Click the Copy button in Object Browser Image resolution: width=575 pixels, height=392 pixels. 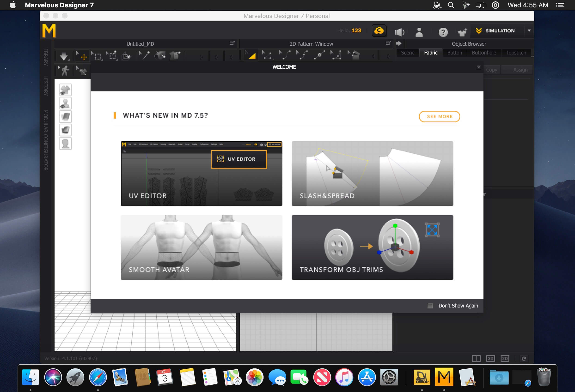click(x=491, y=70)
